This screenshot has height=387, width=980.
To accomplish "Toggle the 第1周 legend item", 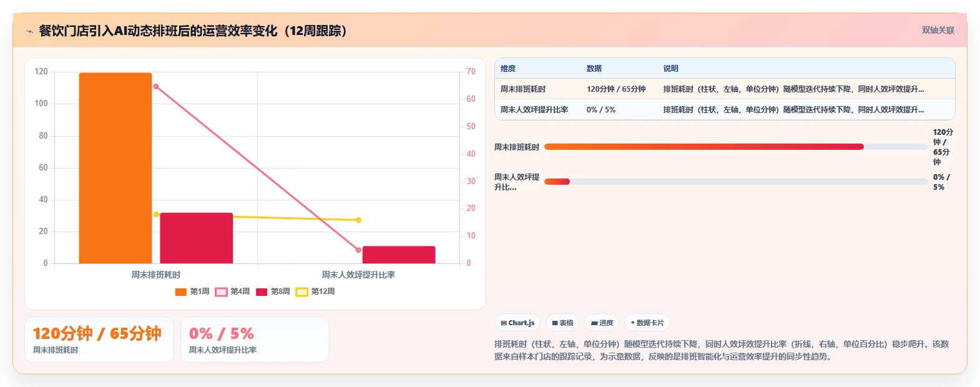I will click(x=192, y=291).
